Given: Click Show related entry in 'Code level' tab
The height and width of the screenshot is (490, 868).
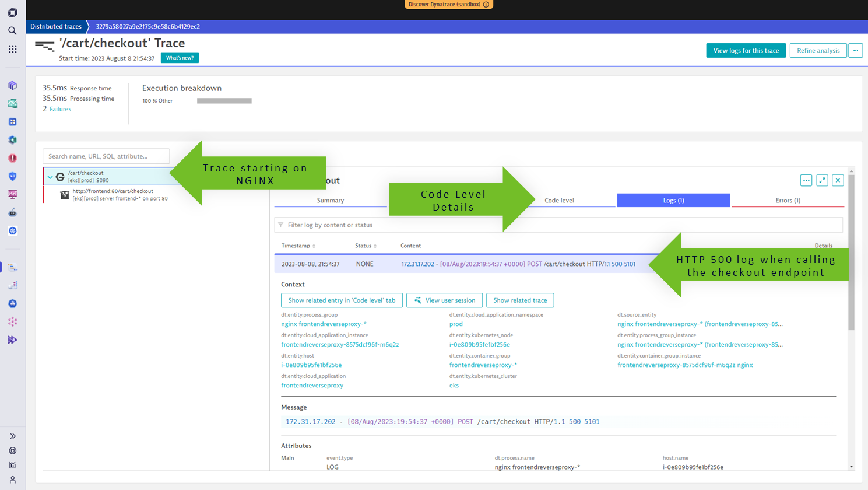Looking at the screenshot, I should tap(342, 300).
